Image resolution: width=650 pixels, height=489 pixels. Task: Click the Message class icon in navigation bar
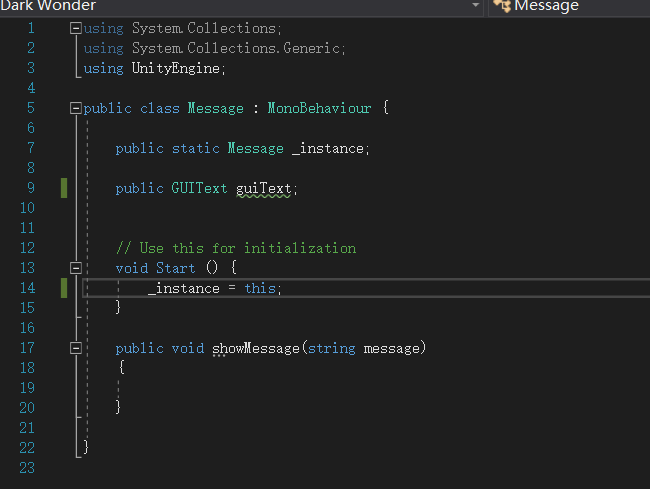(502, 6)
